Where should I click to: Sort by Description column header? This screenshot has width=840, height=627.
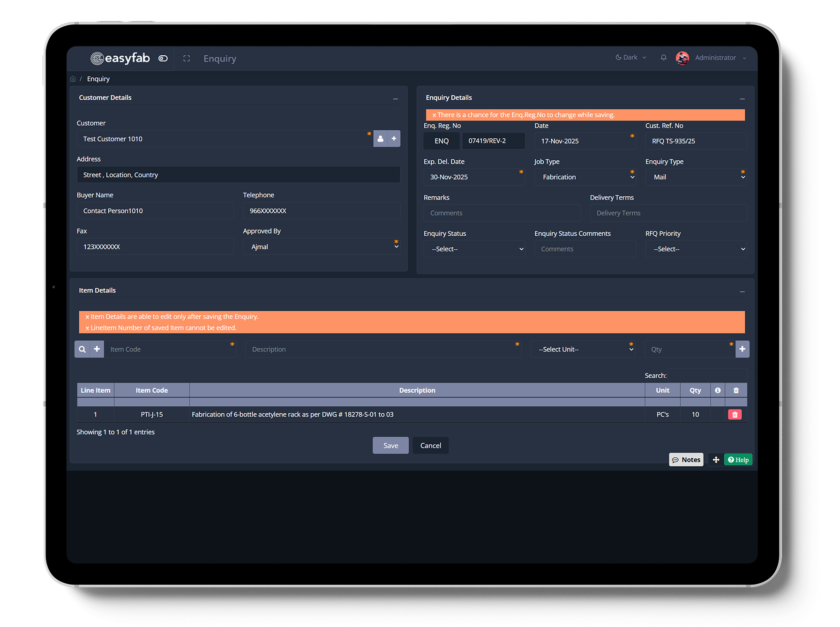pyautogui.click(x=417, y=390)
